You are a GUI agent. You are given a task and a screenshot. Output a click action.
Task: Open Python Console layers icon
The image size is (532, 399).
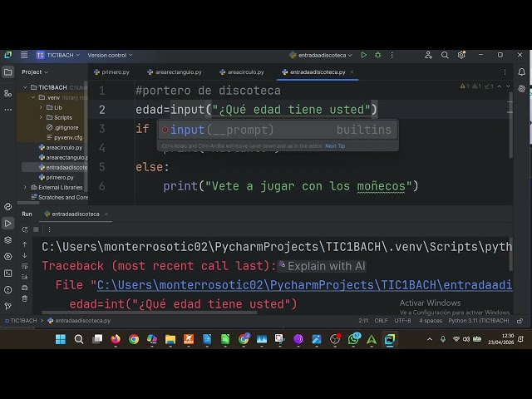point(7,240)
